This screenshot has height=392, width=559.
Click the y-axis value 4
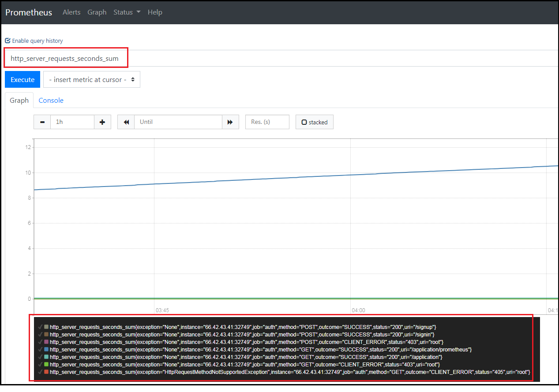click(30, 248)
